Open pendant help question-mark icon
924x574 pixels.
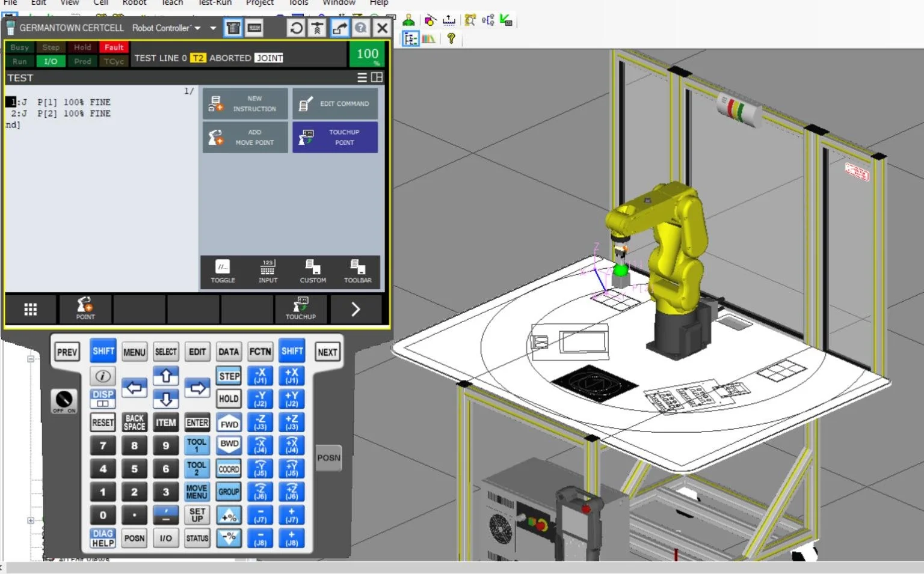click(x=360, y=28)
